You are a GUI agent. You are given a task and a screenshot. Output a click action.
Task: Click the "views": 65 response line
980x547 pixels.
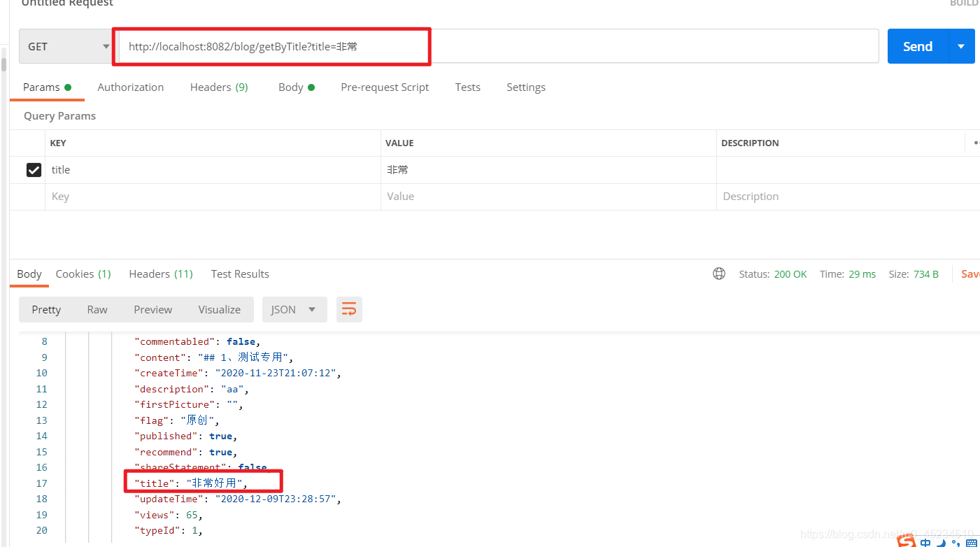[169, 515]
